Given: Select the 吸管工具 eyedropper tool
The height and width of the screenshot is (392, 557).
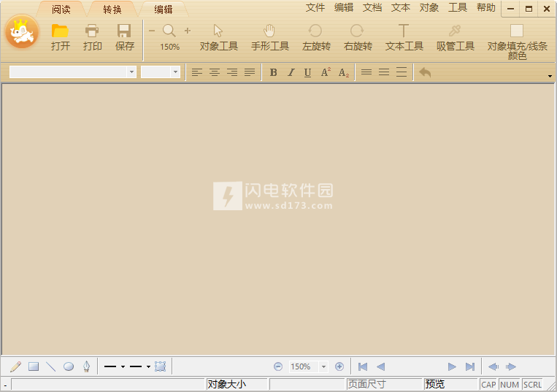Looking at the screenshot, I should pyautogui.click(x=455, y=37).
